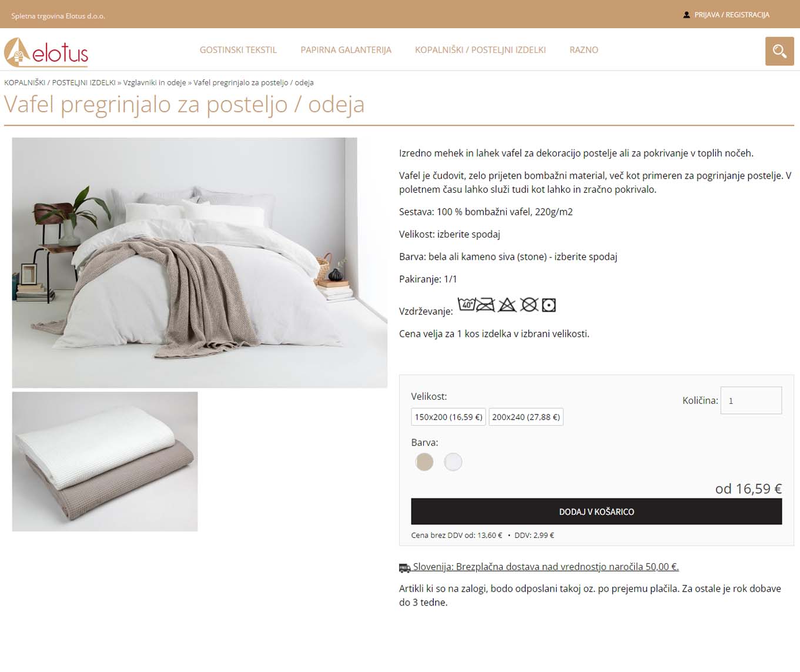The height and width of the screenshot is (672, 800).
Task: Select size 200x240 (27,88 €)
Action: [526, 417]
